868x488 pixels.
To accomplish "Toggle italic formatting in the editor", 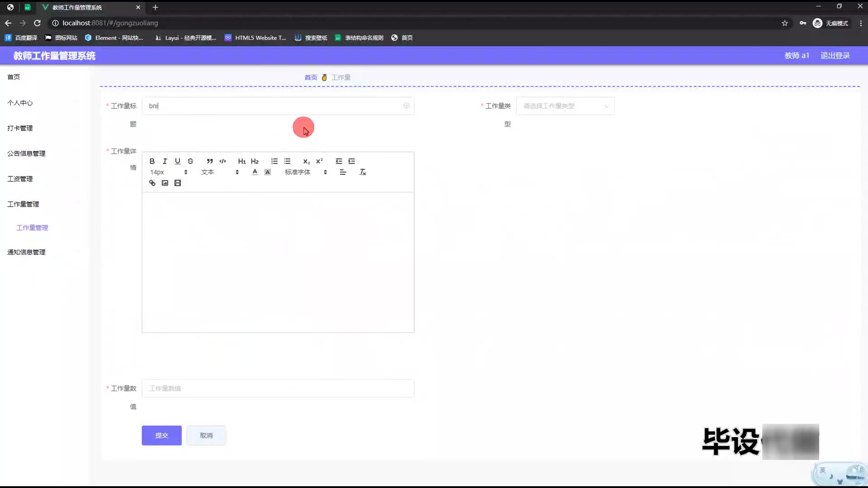I will pos(165,161).
